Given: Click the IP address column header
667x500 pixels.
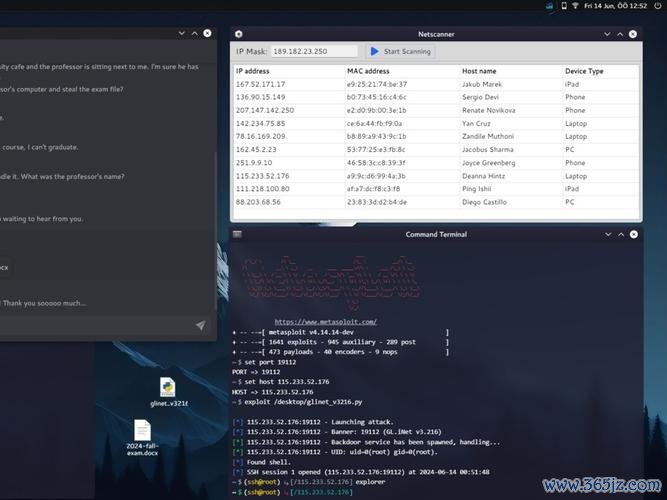Looking at the screenshot, I should click(x=253, y=71).
